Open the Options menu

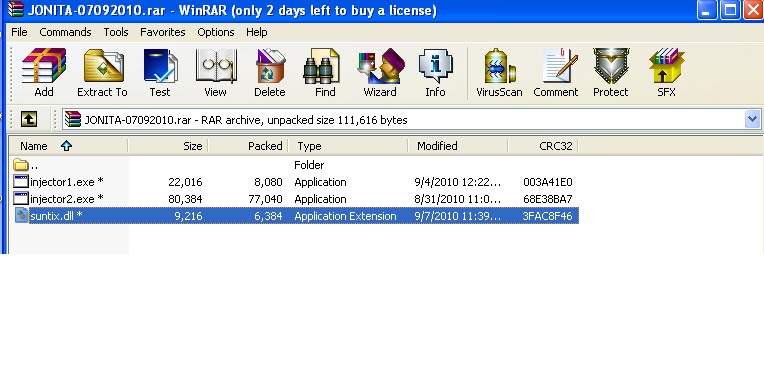(x=216, y=32)
